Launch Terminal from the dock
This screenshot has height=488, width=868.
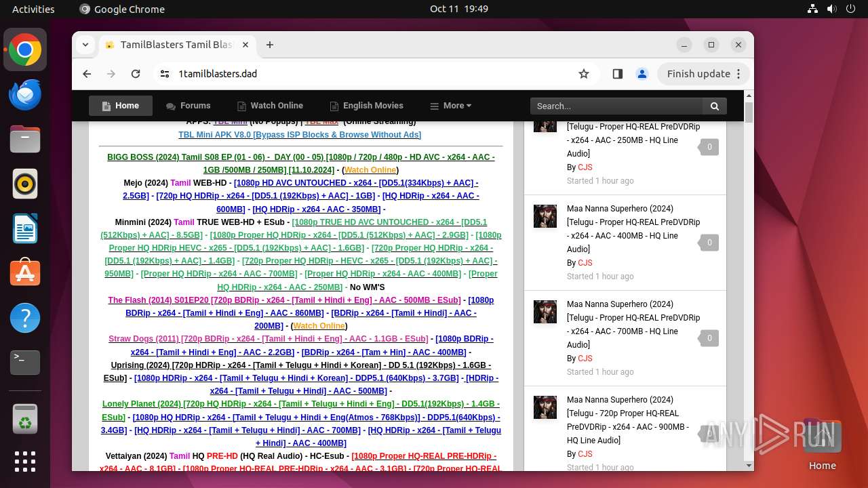[25, 363]
